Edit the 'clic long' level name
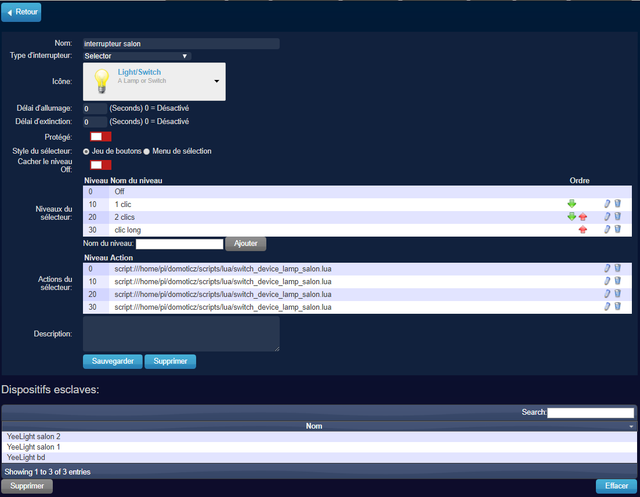The width and height of the screenshot is (640, 497). point(607,229)
